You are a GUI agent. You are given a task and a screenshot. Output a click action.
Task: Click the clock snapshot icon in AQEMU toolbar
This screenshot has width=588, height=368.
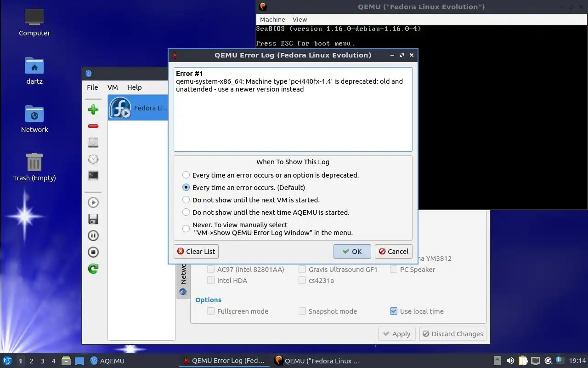(x=93, y=159)
